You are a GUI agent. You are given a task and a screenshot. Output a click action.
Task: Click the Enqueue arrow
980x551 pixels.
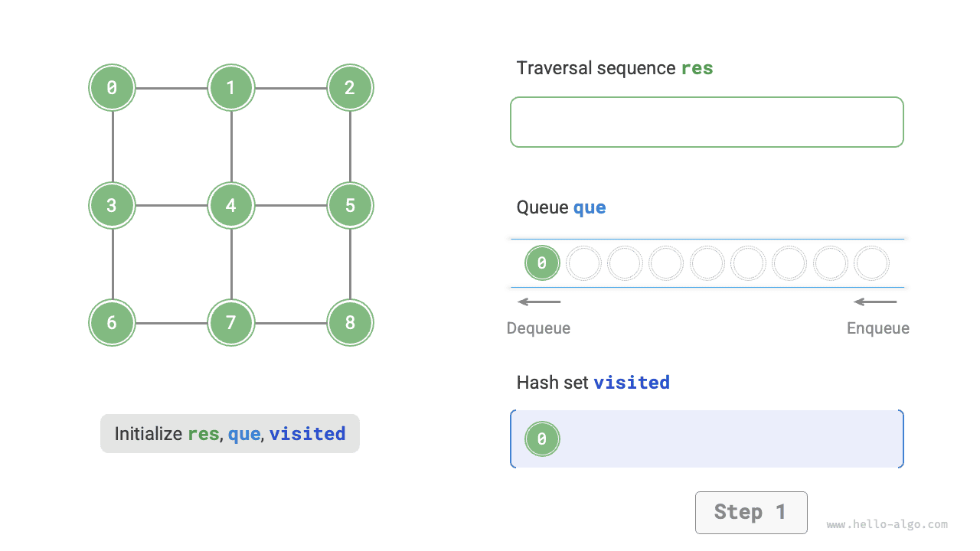coord(875,302)
